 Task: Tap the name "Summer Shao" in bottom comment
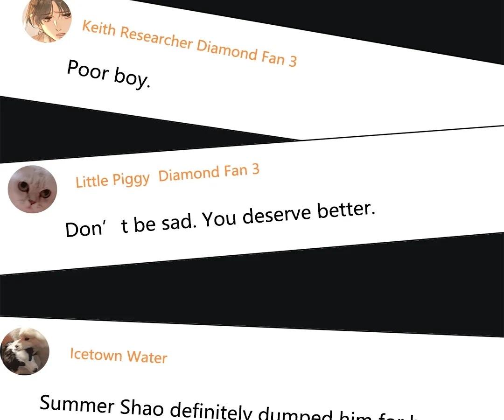click(101, 405)
